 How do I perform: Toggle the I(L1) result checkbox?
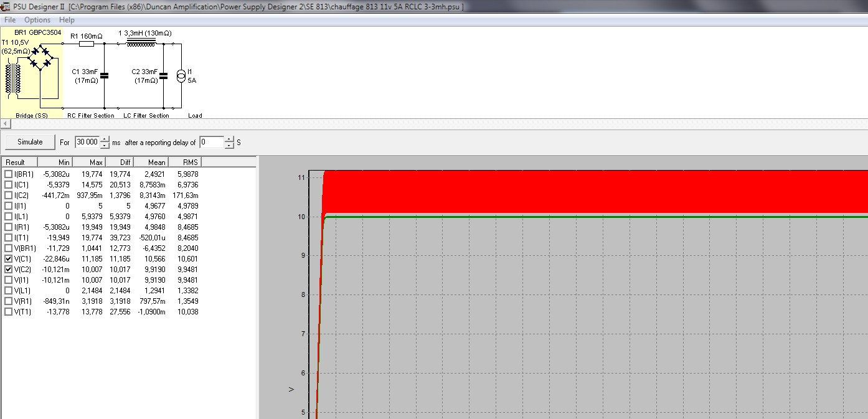[x=8, y=217]
